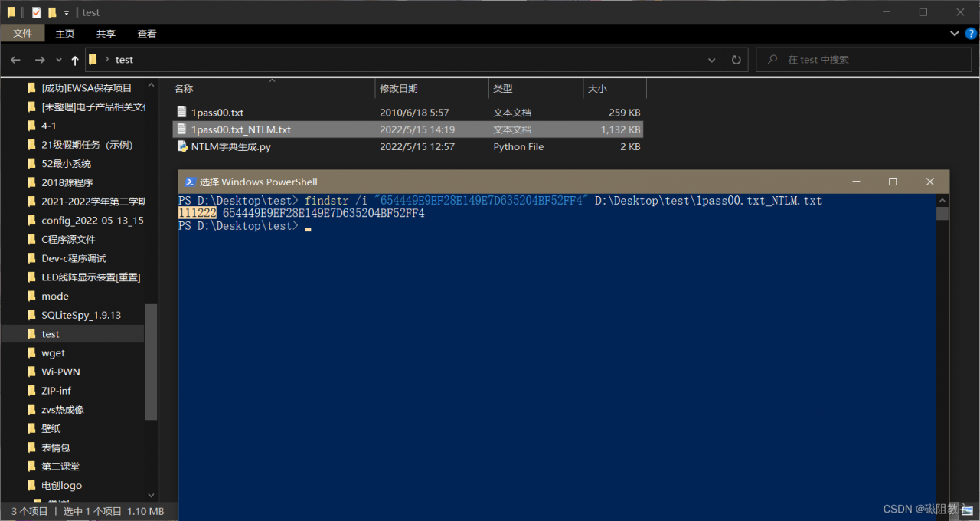
Task: Click the test breadcrumb in address bar
Action: [x=124, y=60]
